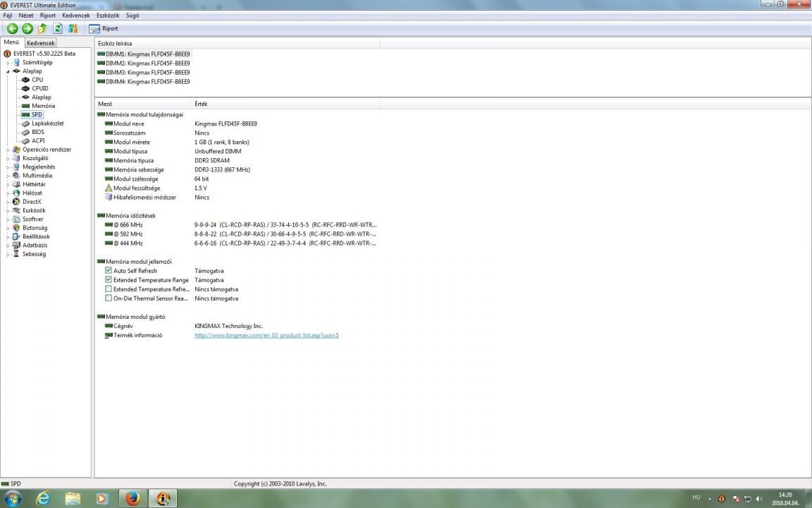Image resolution: width=812 pixels, height=508 pixels.
Task: Select the Biztonság shield icon in tree
Action: tap(16, 228)
